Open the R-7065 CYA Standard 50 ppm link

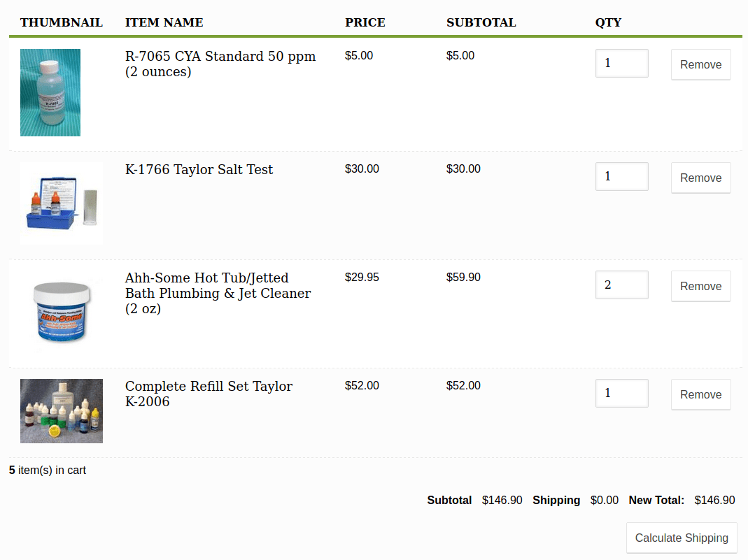click(x=220, y=64)
